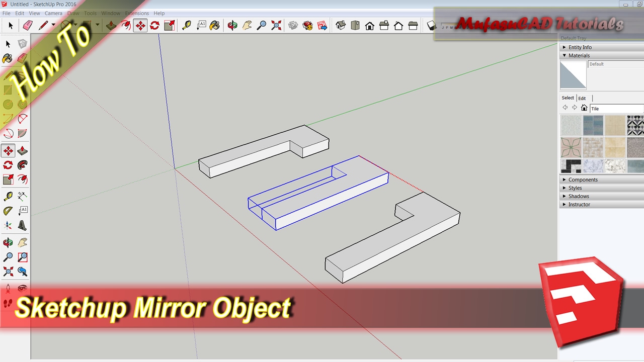
Task: Click the materials Home (In Model) button
Action: click(x=584, y=108)
